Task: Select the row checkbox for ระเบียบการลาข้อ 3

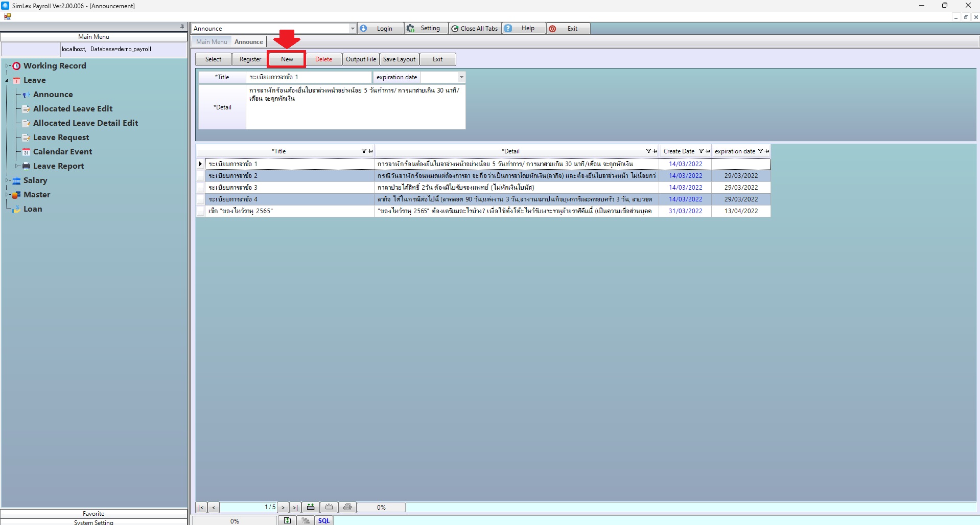Action: point(201,188)
